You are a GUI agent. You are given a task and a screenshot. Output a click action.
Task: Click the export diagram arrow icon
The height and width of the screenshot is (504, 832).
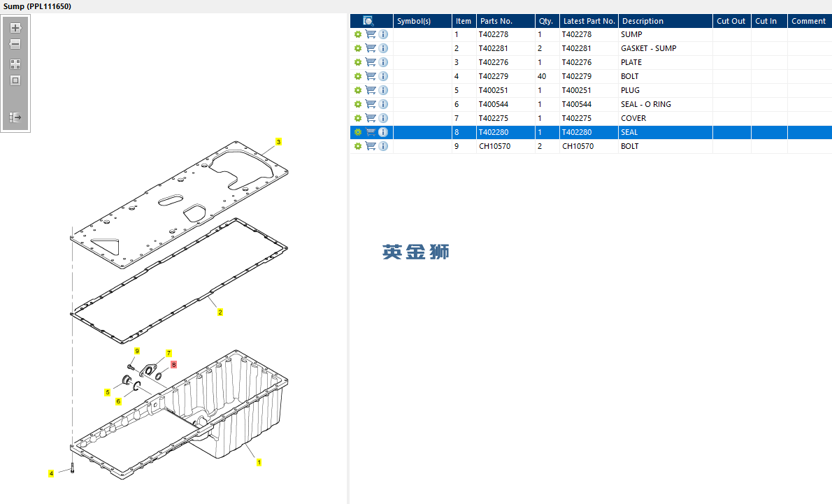[x=15, y=117]
